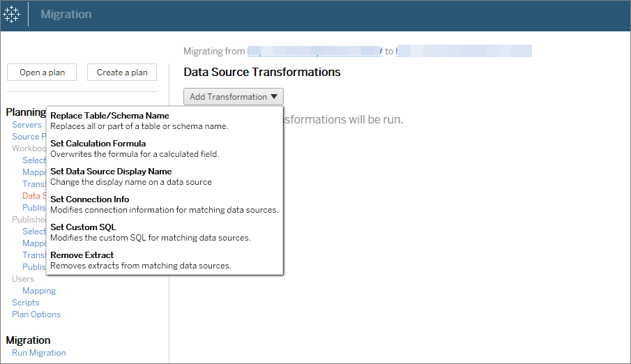Select Set Calculation Formula option

tap(98, 144)
